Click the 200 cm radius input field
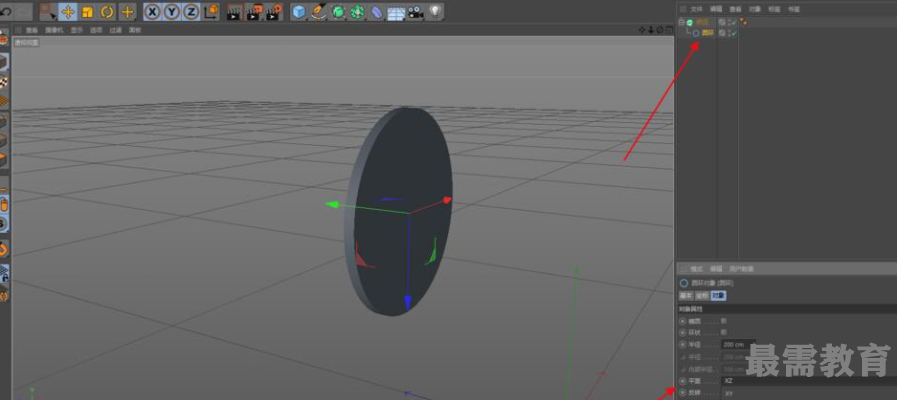Screen dimensions: 897x400 coord(736,344)
